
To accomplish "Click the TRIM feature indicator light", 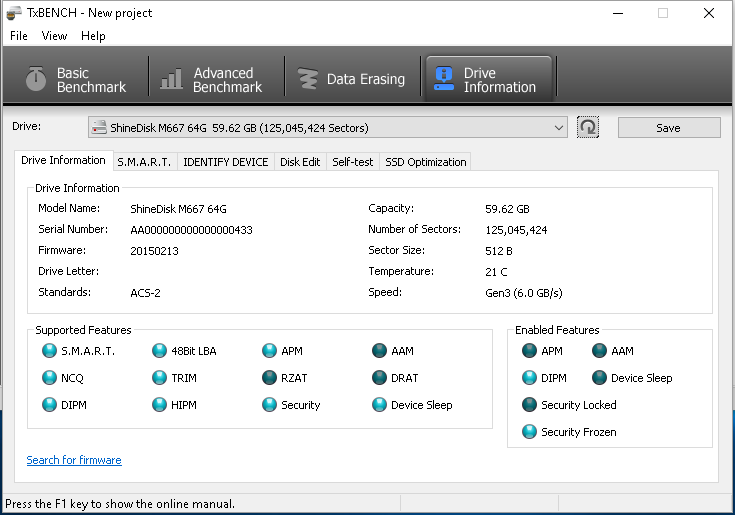I will (160, 378).
